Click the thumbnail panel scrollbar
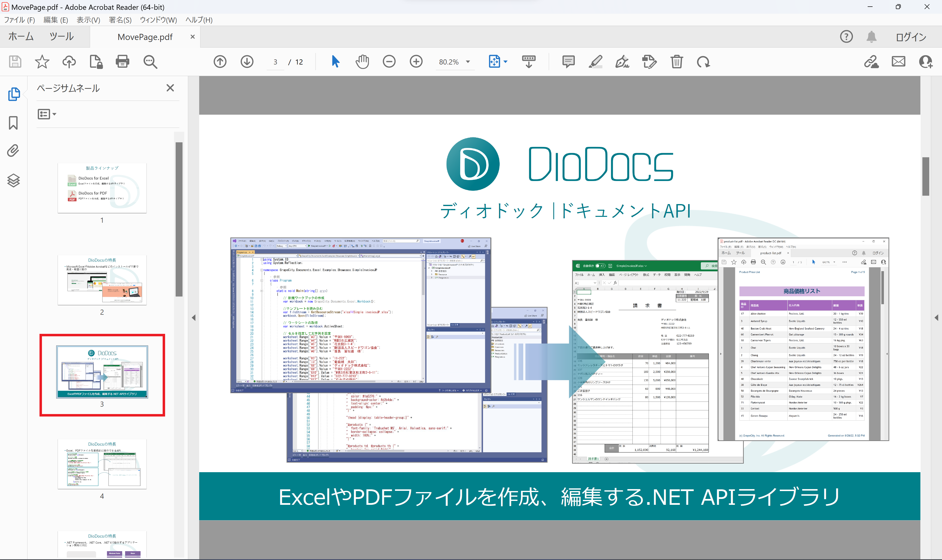Image resolution: width=942 pixels, height=560 pixels. point(179,219)
